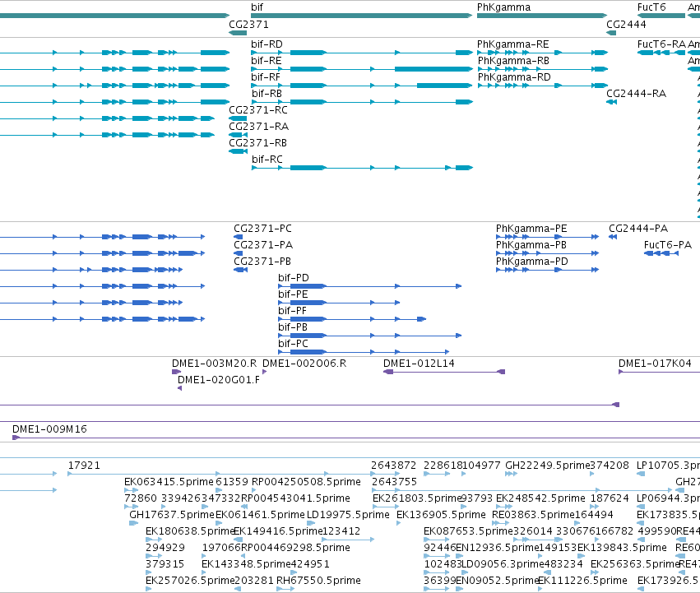Select the FucT6 gene label

tap(651, 7)
